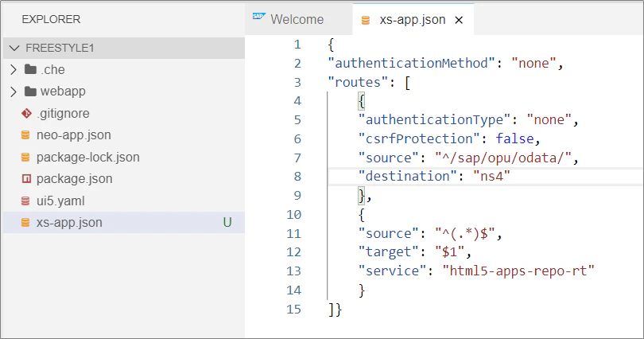
Task: Click the SAP logo on Welcome tab
Action: point(258,17)
